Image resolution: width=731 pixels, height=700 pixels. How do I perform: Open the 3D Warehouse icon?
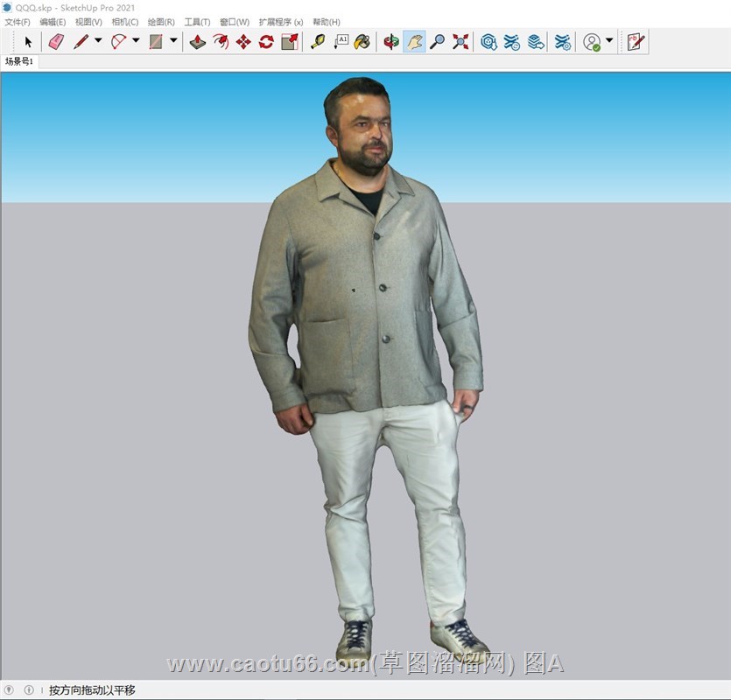489,42
